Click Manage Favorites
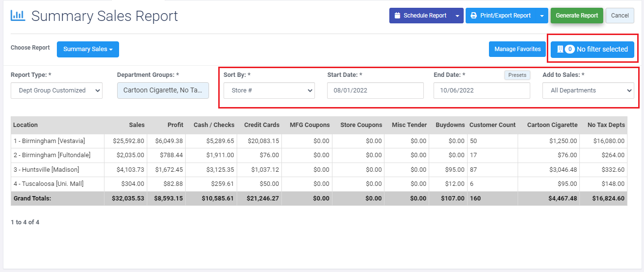Viewport: 644px width, 272px height. 518,49
